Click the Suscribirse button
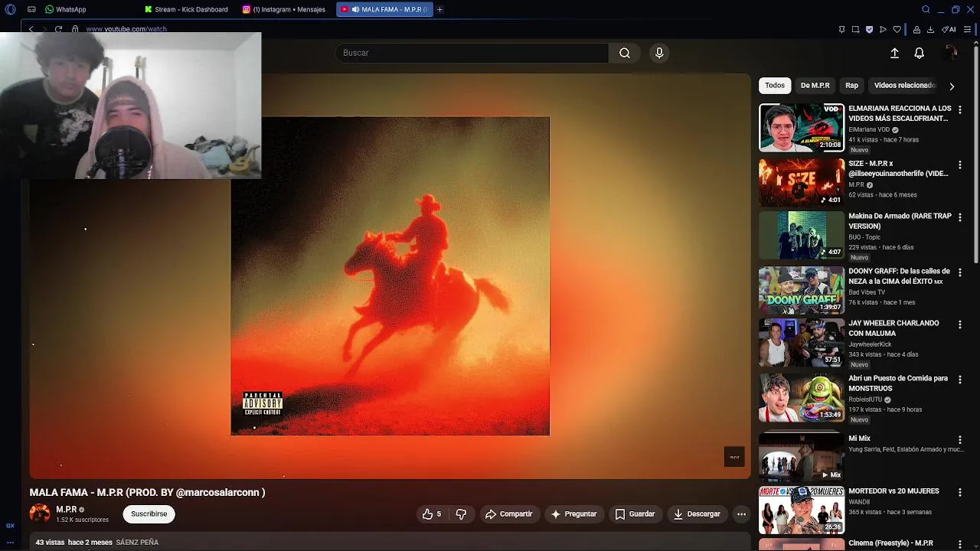Image resolution: width=980 pixels, height=551 pixels. click(x=149, y=514)
